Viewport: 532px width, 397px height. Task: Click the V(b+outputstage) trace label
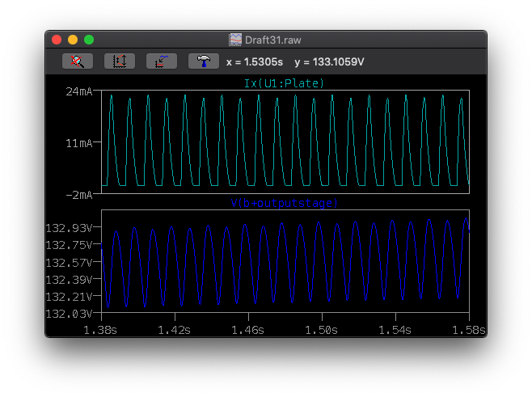pyautogui.click(x=284, y=203)
